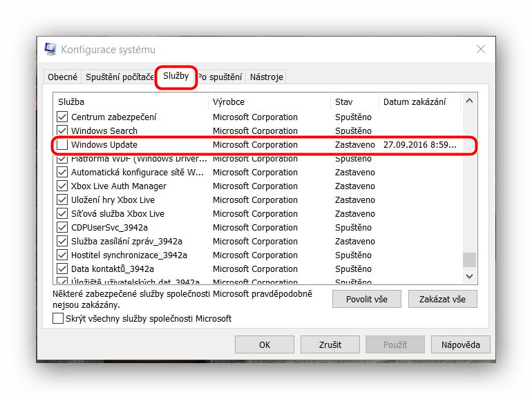Click the scrollbar up arrow

(469, 101)
